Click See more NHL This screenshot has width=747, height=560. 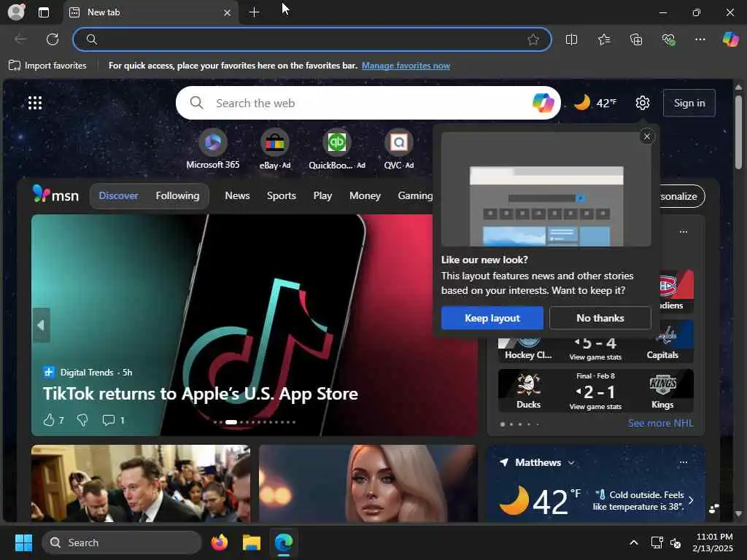click(x=660, y=424)
